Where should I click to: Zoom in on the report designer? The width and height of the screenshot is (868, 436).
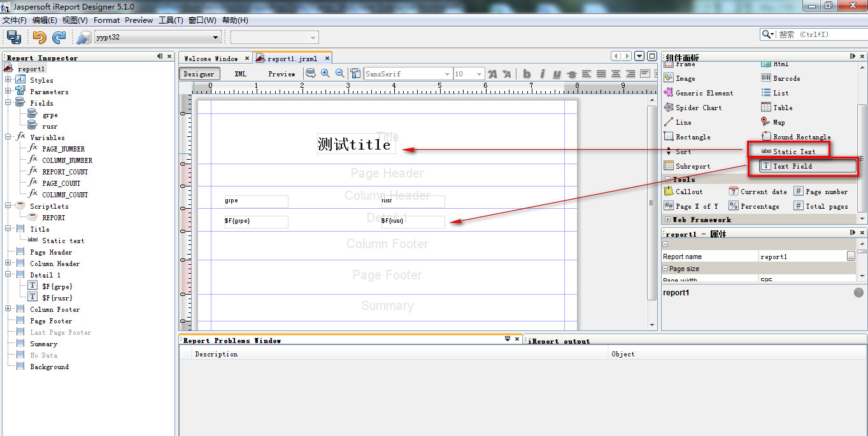(x=325, y=73)
